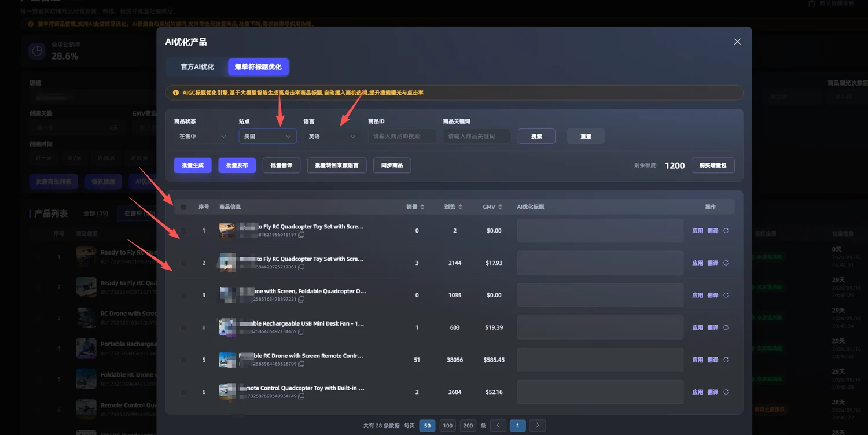The image size is (868, 435).
Task: Select the row 5 checkbox with 38056 views
Action: 183,360
